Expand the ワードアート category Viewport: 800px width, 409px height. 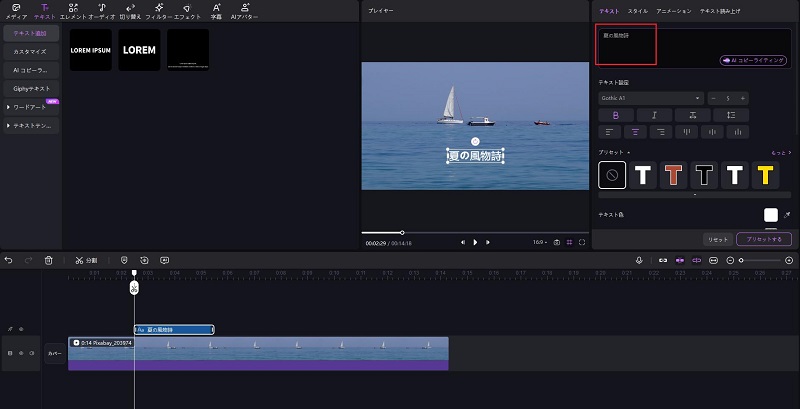[30, 106]
